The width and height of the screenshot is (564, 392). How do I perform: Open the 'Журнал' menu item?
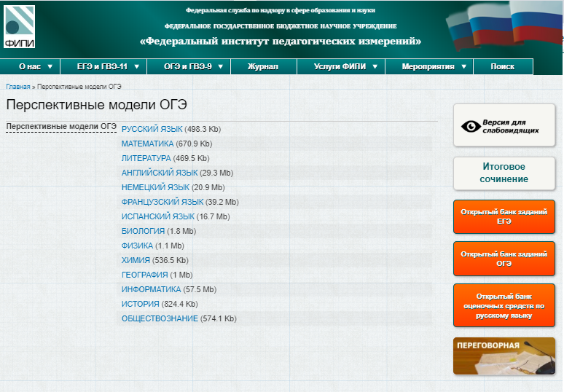coord(263,66)
